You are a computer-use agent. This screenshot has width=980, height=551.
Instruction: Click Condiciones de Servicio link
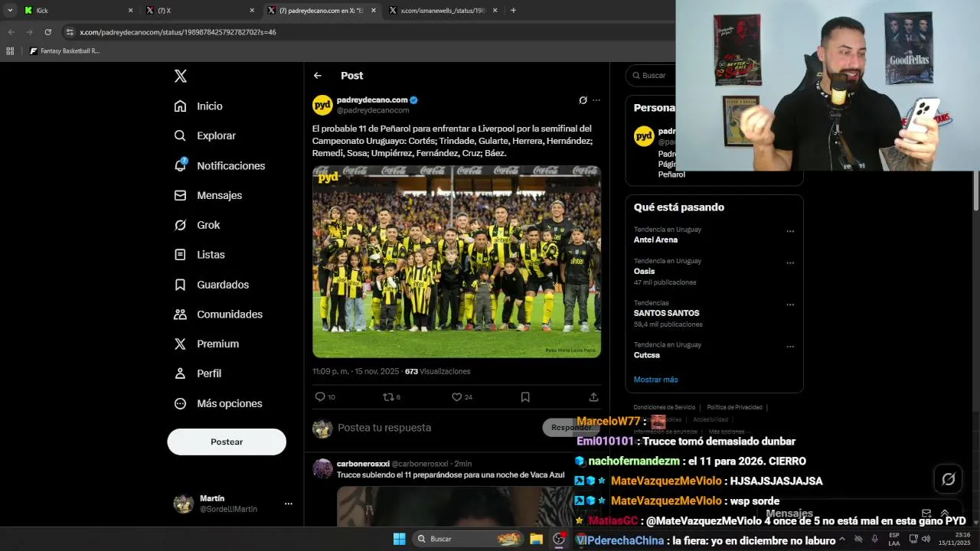[664, 407]
